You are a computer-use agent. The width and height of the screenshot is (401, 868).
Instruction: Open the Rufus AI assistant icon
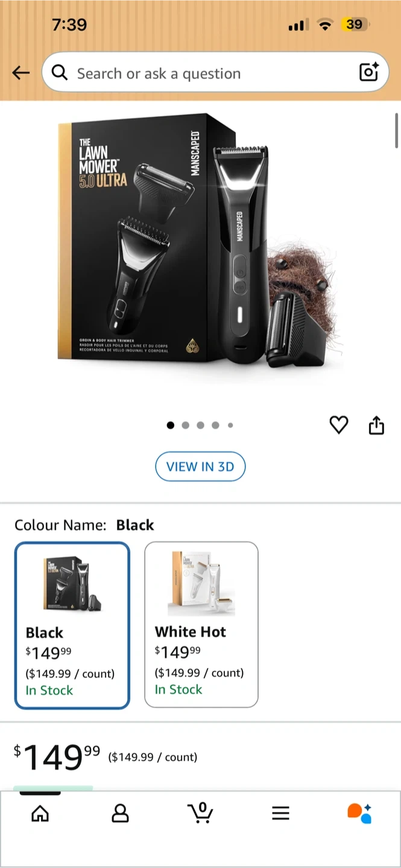tap(359, 813)
